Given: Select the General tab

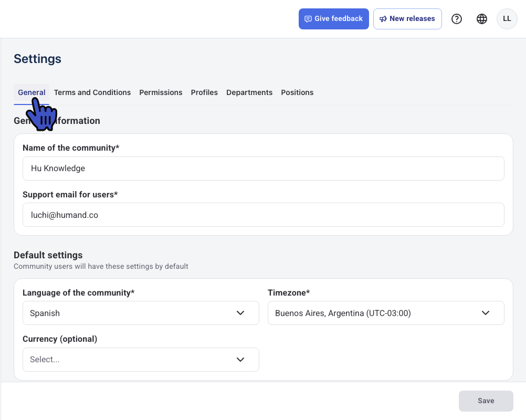Looking at the screenshot, I should pyautogui.click(x=31, y=92).
